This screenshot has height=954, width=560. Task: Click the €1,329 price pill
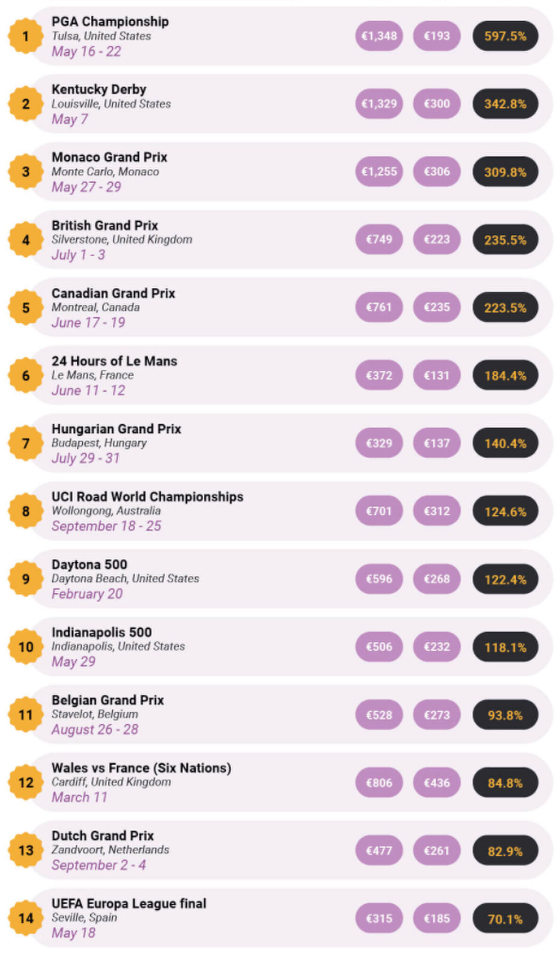[x=379, y=104]
